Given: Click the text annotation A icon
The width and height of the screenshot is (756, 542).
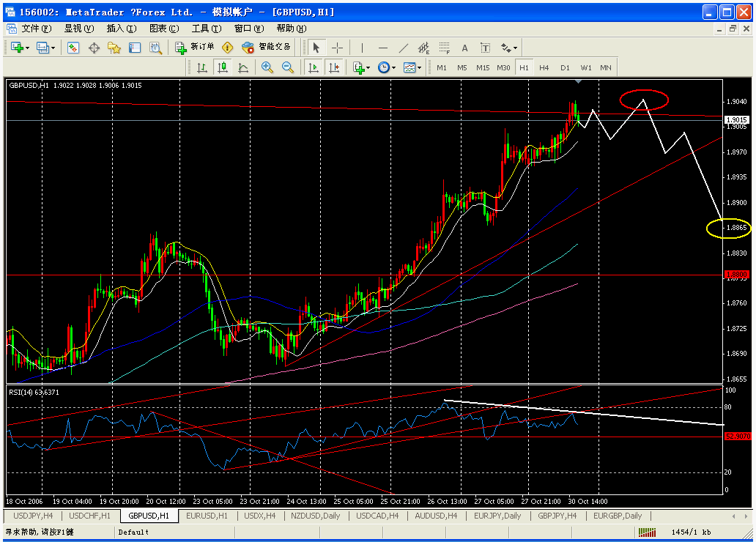Looking at the screenshot, I should click(464, 47).
